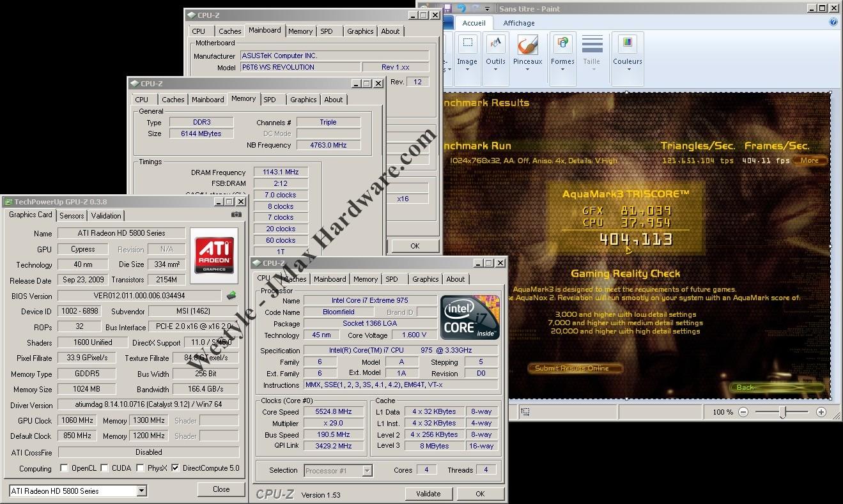Adjust the Paint zoom slider handle
The height and width of the screenshot is (504, 843).
click(x=783, y=413)
